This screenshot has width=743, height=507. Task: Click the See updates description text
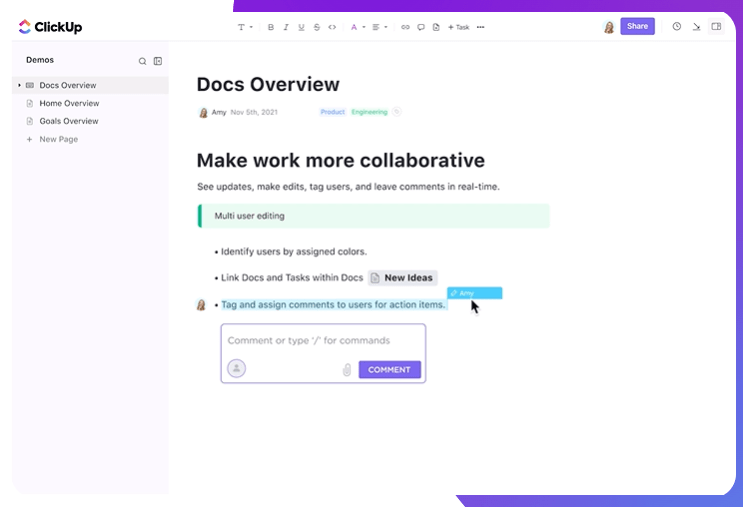pyautogui.click(x=348, y=187)
